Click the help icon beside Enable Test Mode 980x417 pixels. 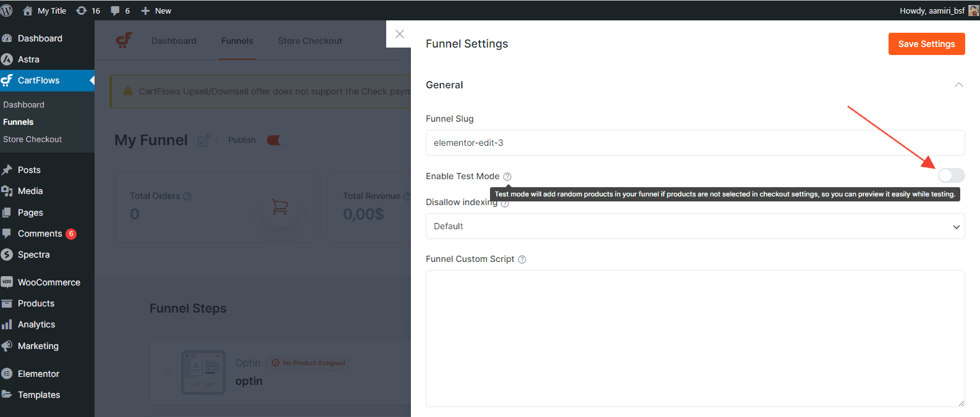[x=507, y=177]
